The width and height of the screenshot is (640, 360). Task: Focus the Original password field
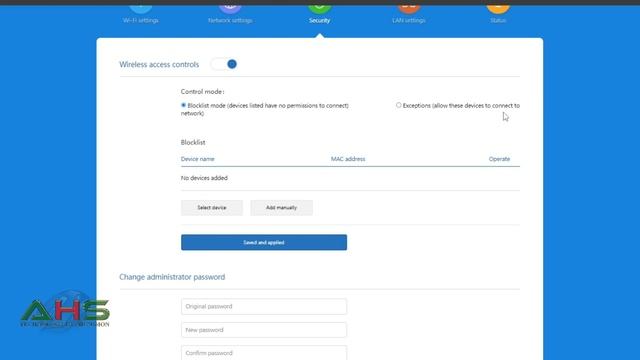click(264, 307)
